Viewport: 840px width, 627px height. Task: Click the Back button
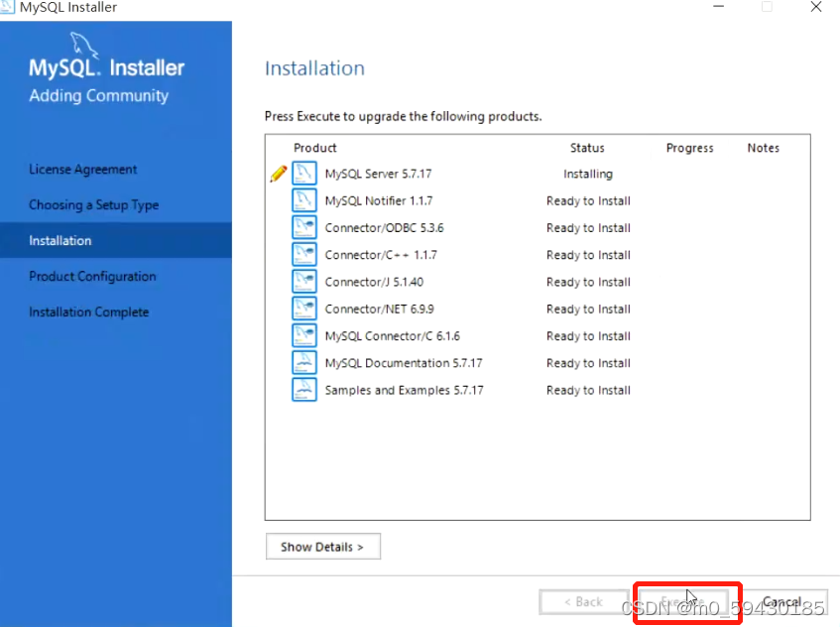pyautogui.click(x=584, y=602)
